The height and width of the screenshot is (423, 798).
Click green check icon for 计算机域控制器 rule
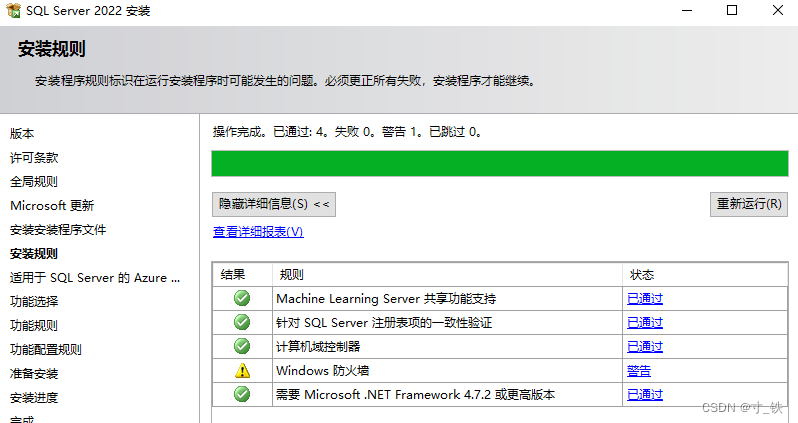coord(242,346)
